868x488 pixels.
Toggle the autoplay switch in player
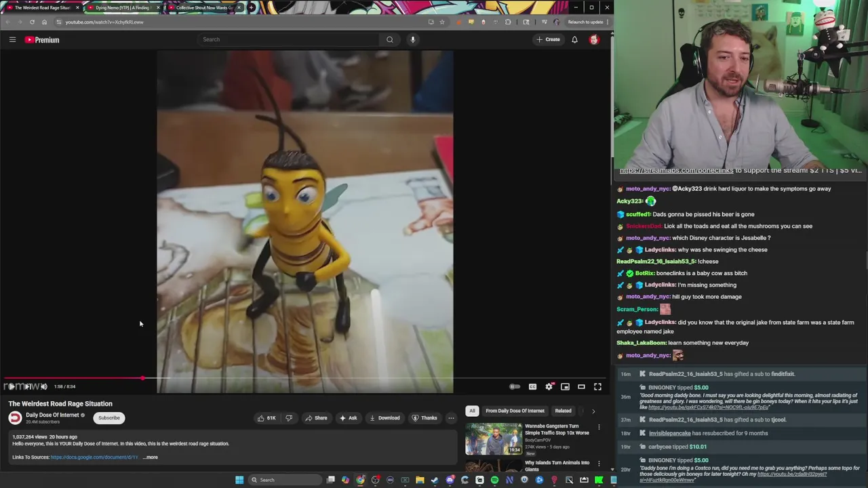coord(515,386)
